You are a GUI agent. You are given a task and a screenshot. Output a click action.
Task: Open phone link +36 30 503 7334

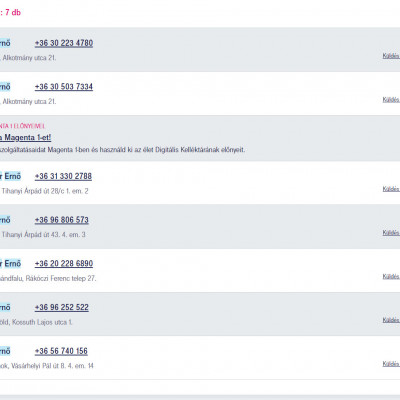(64, 87)
